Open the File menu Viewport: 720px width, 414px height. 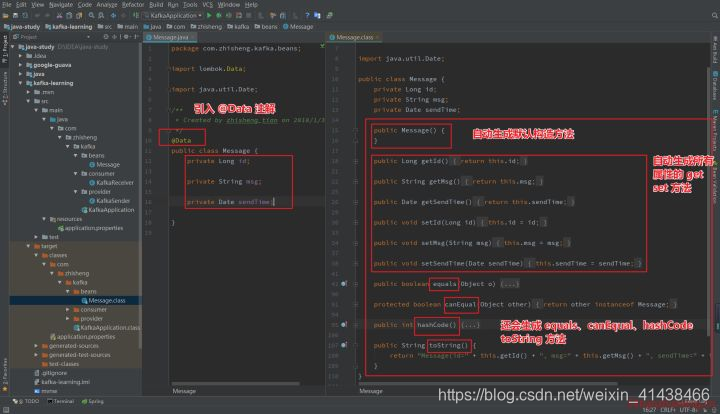tap(7, 5)
